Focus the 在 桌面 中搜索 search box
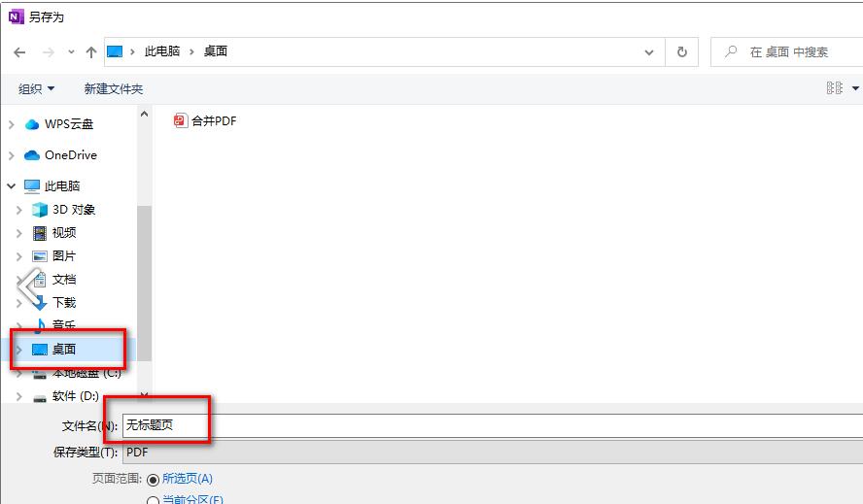863x504 pixels. pos(789,51)
